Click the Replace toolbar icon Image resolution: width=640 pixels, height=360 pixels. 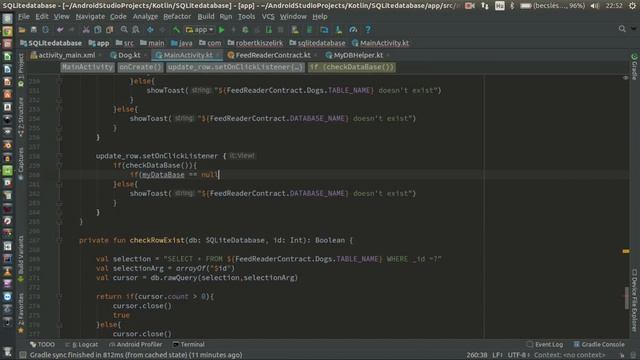pos(136,30)
